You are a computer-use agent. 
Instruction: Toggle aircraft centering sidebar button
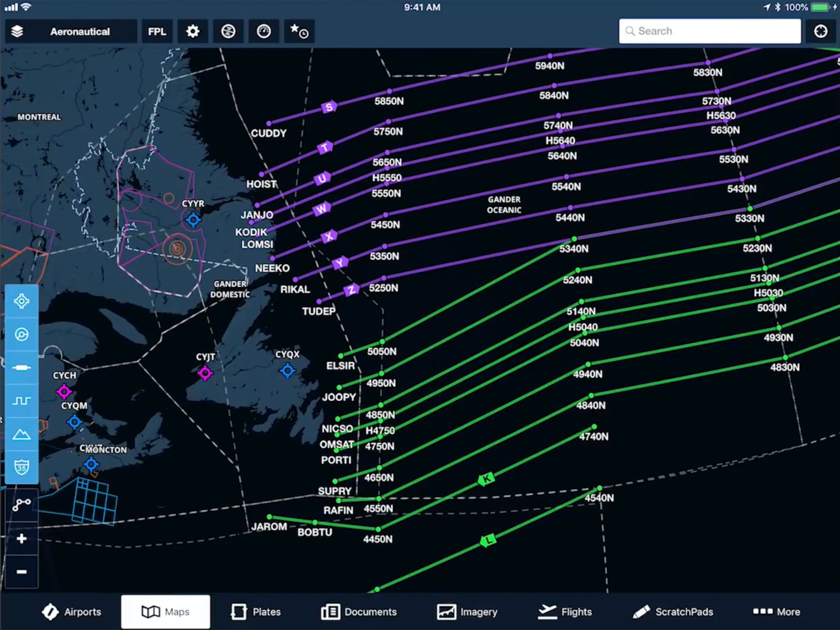[22, 301]
